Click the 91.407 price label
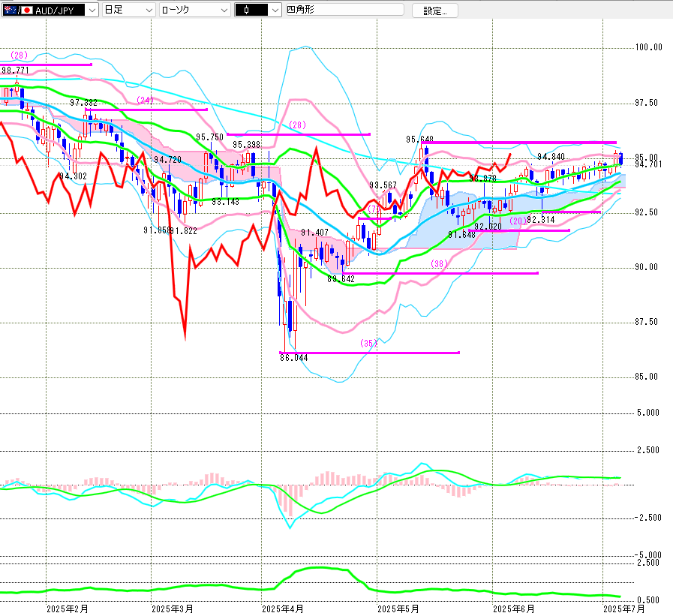673x616 pixels. (x=314, y=233)
